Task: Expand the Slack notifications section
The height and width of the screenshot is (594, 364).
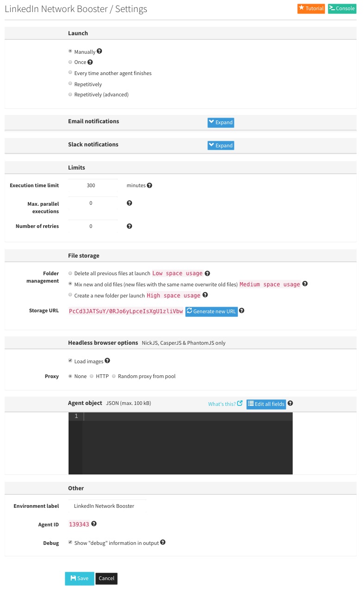Action: pyautogui.click(x=220, y=145)
